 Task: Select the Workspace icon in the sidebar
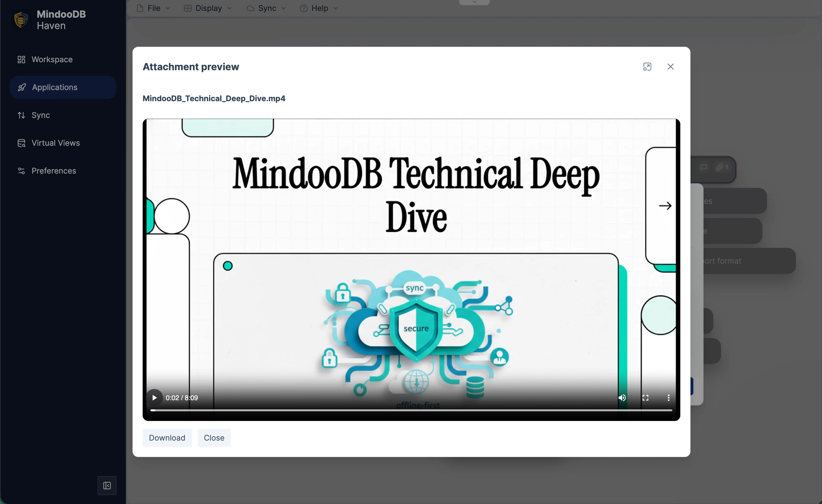point(21,60)
